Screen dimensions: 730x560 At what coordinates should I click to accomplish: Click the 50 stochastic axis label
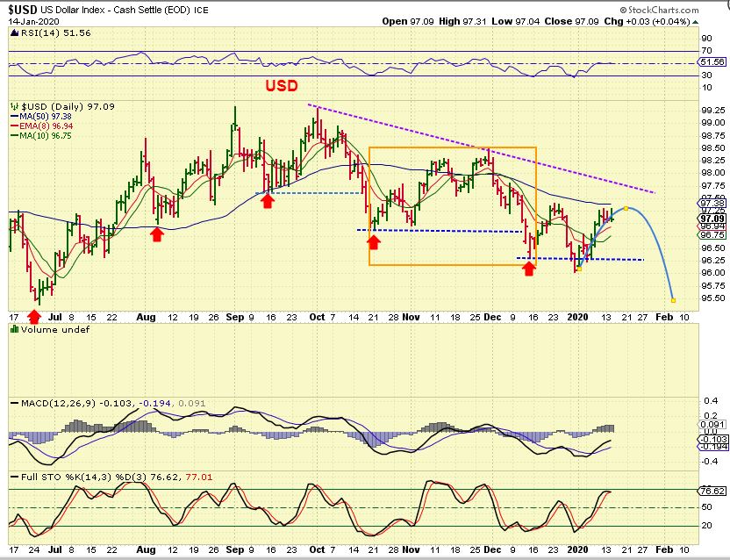707,507
